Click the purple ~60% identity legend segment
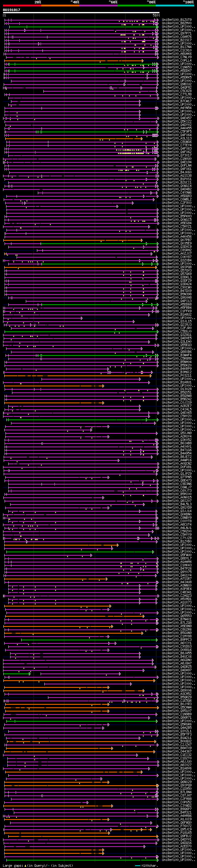This screenshot has height=868, width=197. coord(98,6)
